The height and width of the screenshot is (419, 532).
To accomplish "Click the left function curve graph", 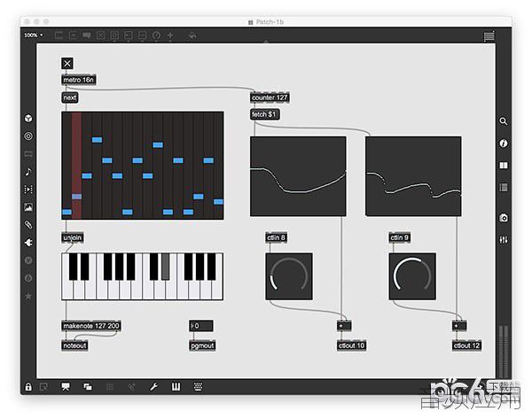I will tap(298, 176).
